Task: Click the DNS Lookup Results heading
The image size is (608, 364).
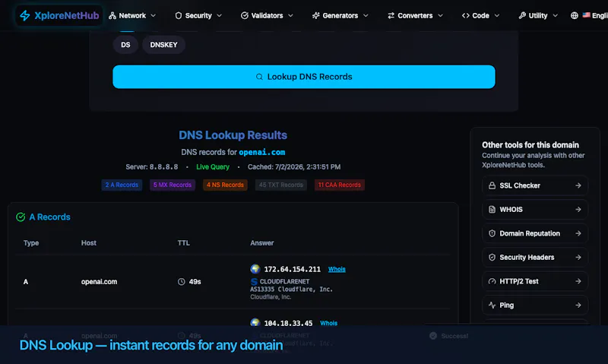Action: tap(233, 135)
